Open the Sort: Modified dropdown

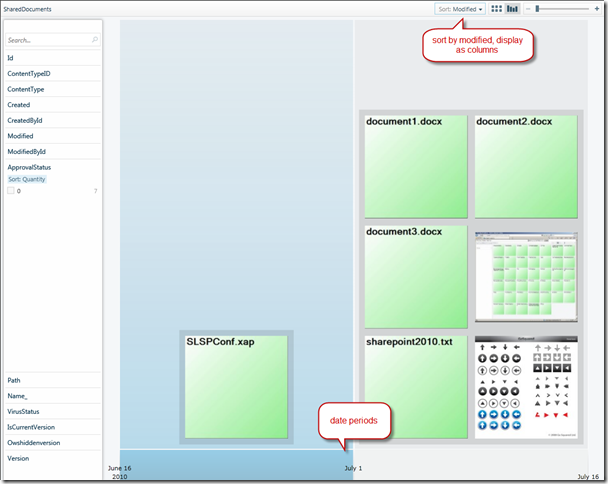click(460, 8)
